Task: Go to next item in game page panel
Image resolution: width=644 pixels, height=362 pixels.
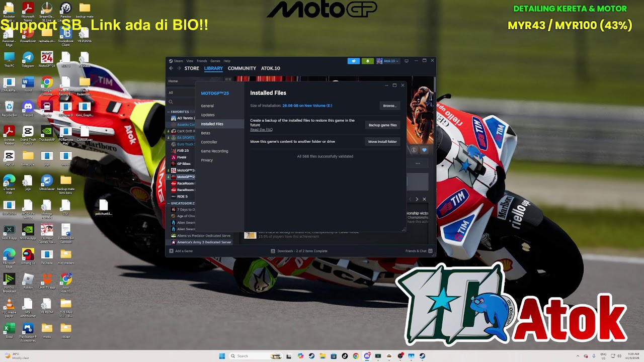Action: click(417, 199)
